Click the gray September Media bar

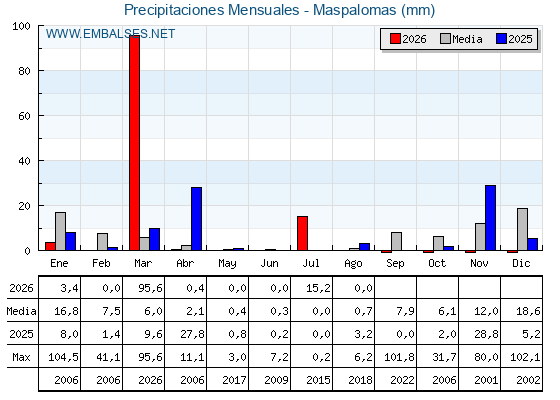point(396,241)
